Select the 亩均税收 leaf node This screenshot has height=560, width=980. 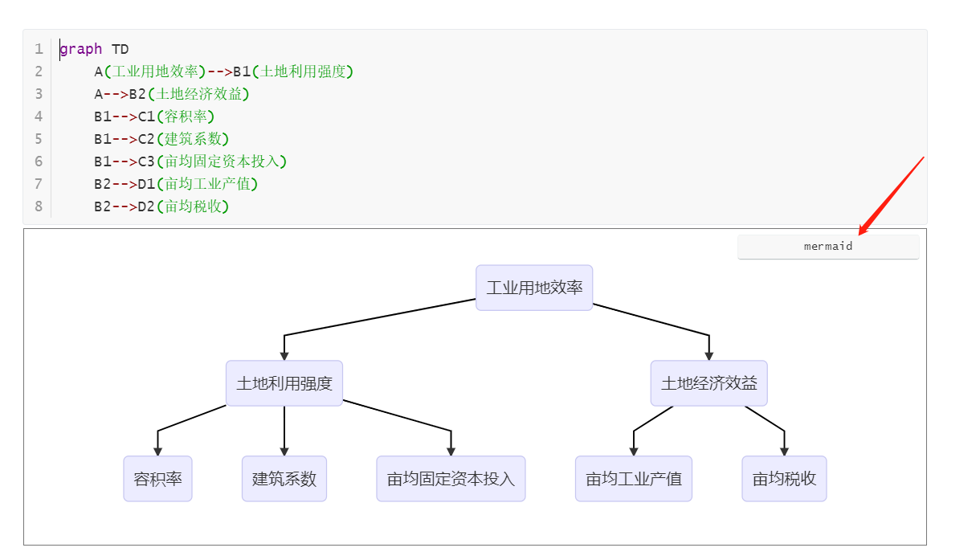coord(783,478)
